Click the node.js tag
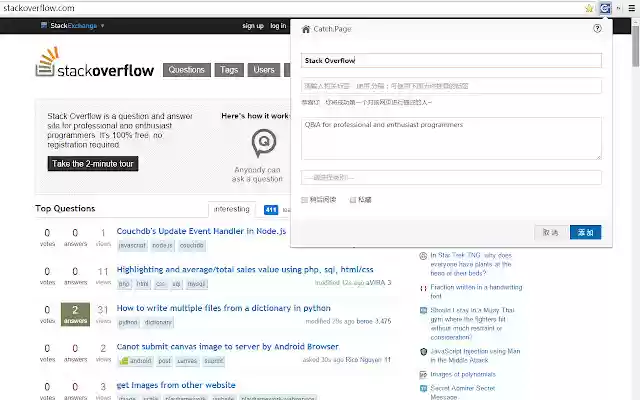This screenshot has height=400, width=640. [162, 245]
